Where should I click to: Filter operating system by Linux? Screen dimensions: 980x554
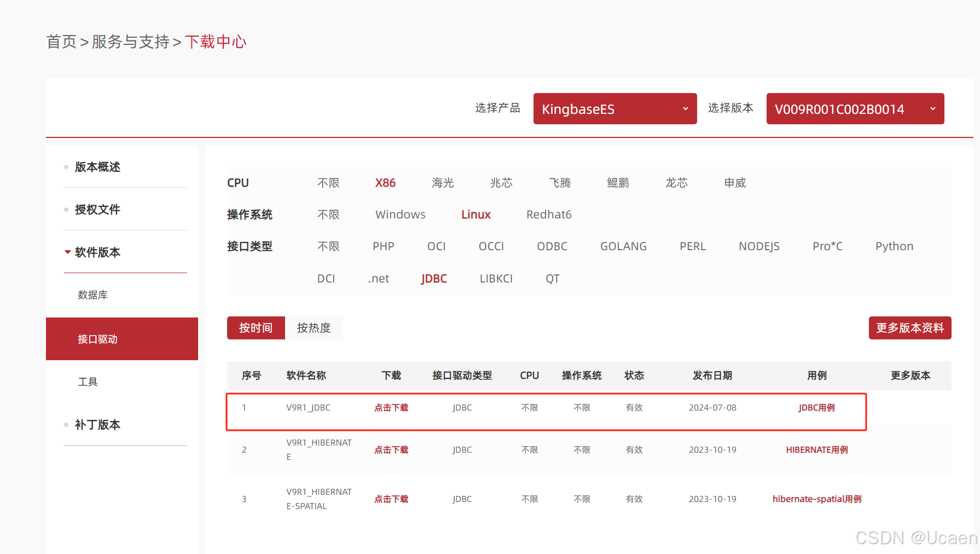476,215
